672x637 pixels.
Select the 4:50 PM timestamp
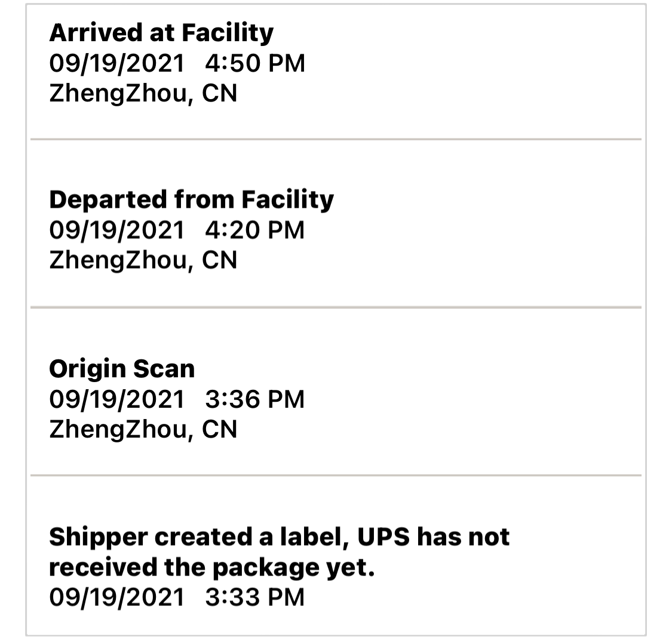(x=255, y=63)
